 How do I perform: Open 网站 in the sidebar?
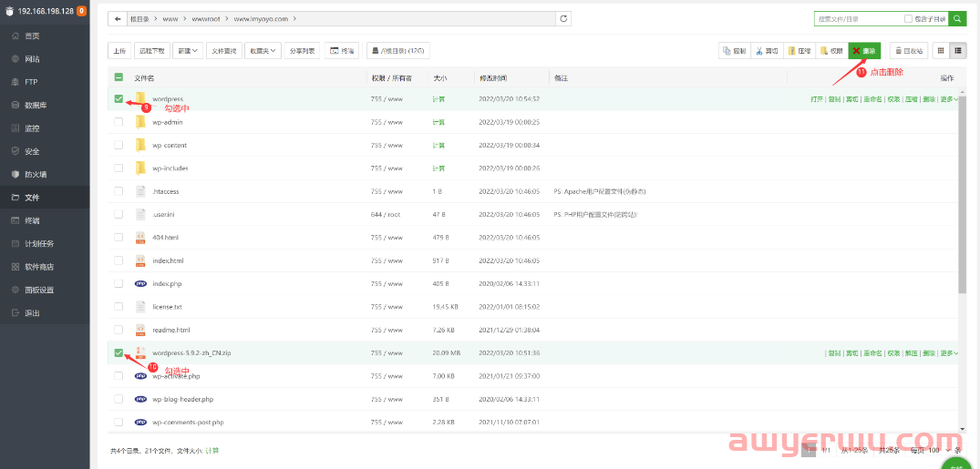[45, 59]
